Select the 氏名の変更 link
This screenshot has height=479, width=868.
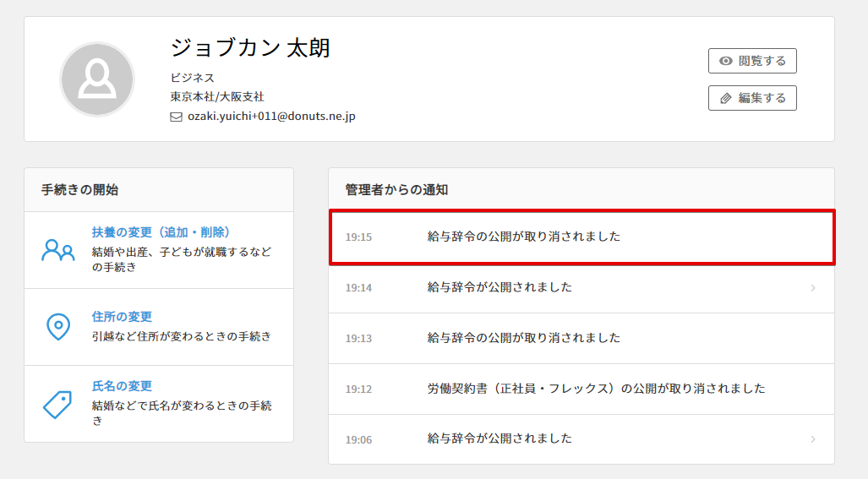pos(122,386)
